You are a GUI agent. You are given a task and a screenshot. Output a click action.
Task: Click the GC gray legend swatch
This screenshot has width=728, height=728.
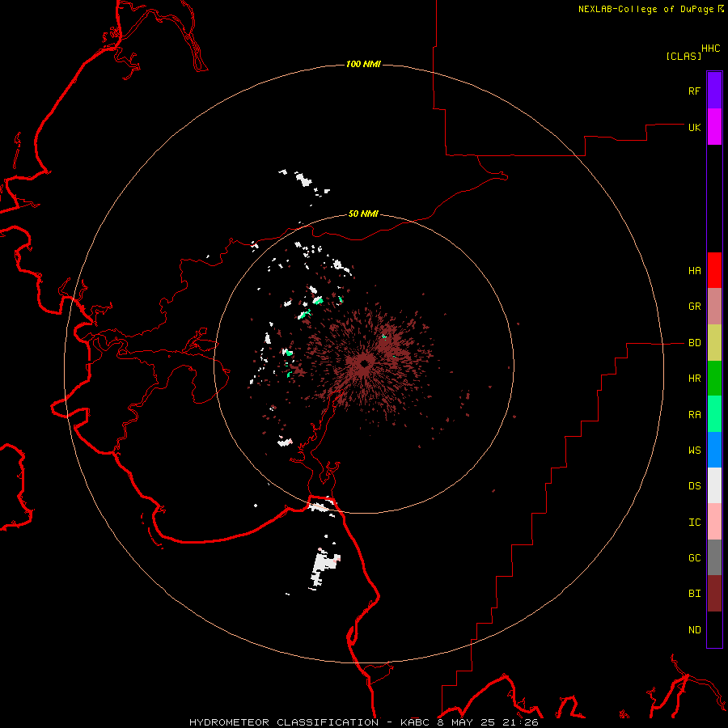tap(714, 557)
